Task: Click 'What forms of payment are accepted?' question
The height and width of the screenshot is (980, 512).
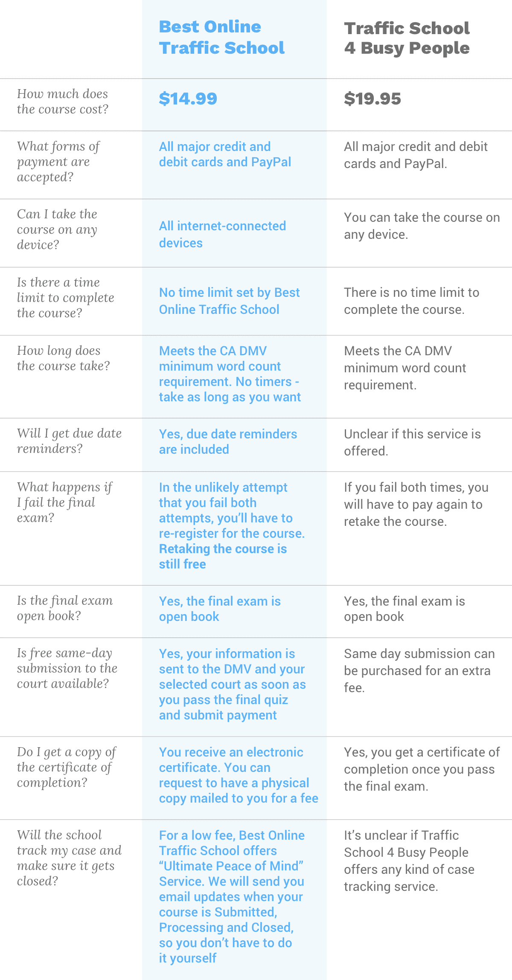Action: (58, 162)
